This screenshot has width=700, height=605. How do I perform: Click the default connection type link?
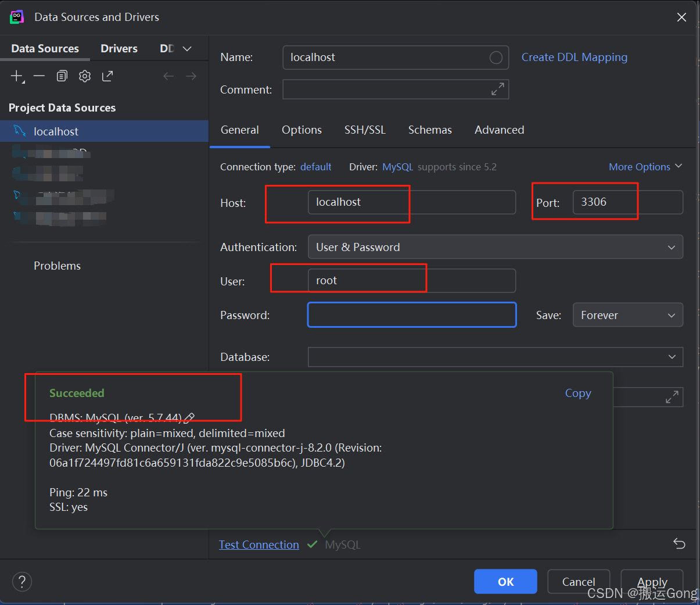(316, 167)
